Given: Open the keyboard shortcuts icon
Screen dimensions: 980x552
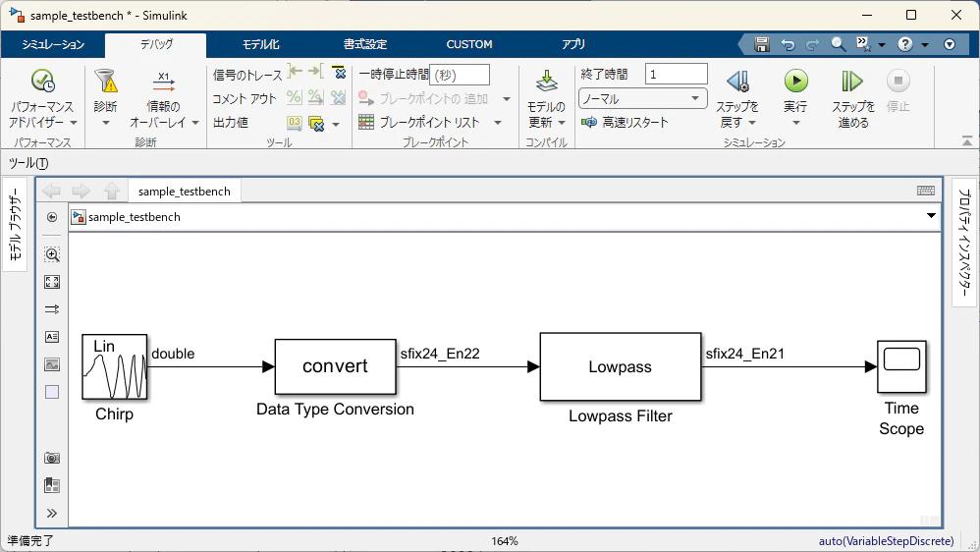Looking at the screenshot, I should pyautogui.click(x=926, y=191).
